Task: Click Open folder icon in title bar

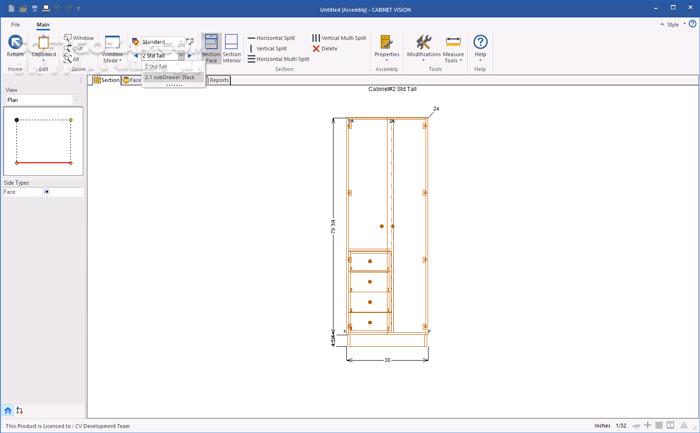Action: (23, 8)
